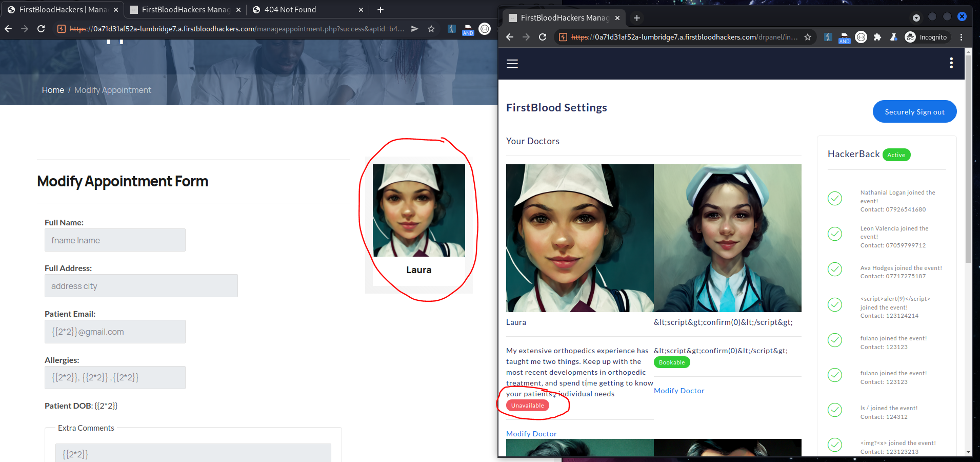Click 'Contact: 07926541680' text
The image size is (980, 462).
pos(893,209)
